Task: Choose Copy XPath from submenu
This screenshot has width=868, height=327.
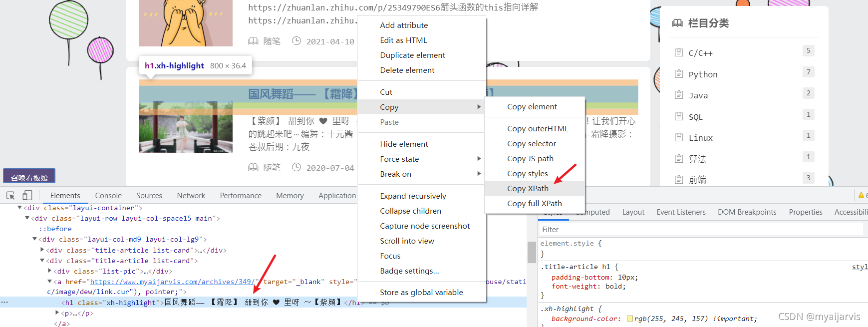Action: (x=535, y=188)
